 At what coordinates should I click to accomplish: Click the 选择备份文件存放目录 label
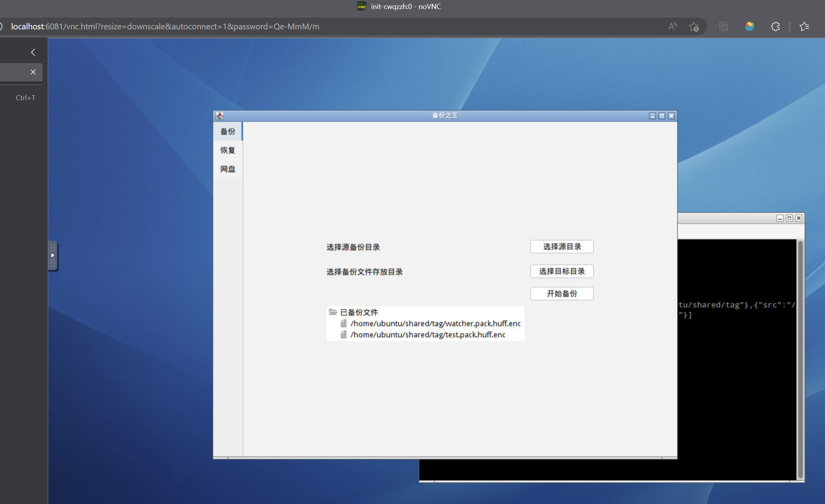pos(365,272)
